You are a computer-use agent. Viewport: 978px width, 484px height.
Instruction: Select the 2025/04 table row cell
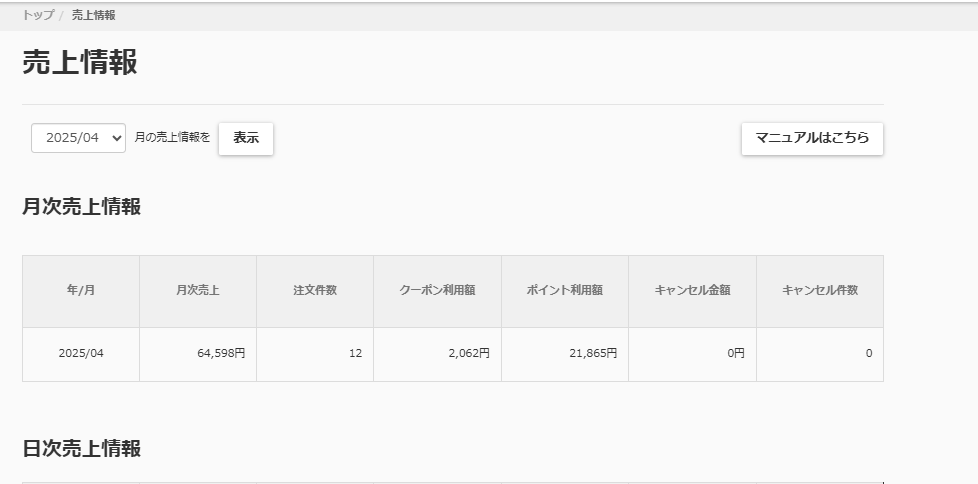click(81, 354)
